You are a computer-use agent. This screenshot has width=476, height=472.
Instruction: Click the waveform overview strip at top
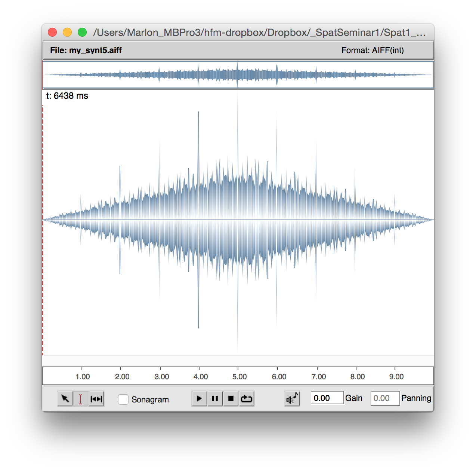click(x=238, y=75)
